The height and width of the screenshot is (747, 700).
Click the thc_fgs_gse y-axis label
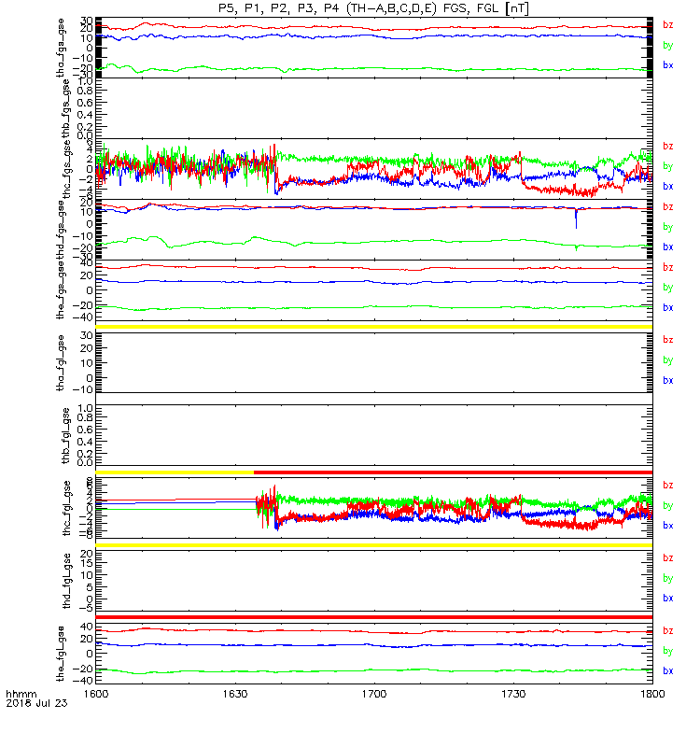(66, 169)
